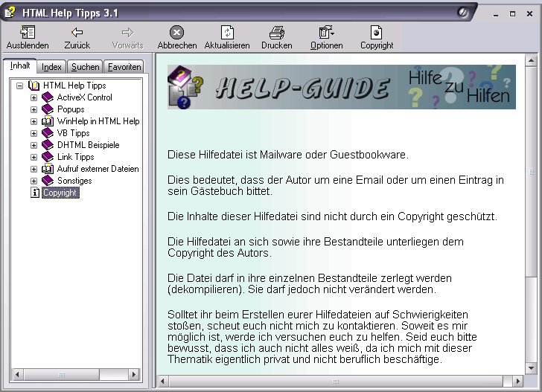
Task: Minimize the HTML Help Tipps window
Action: tap(496, 14)
